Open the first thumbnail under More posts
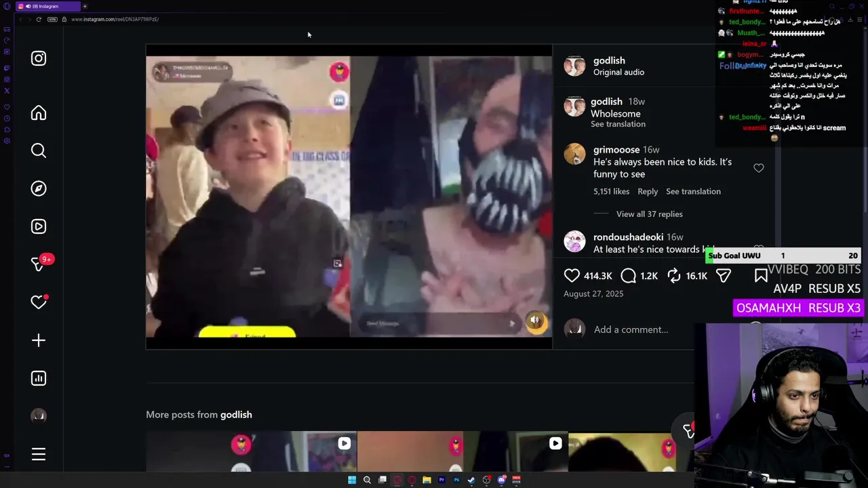This screenshot has height=488, width=868. (x=251, y=451)
